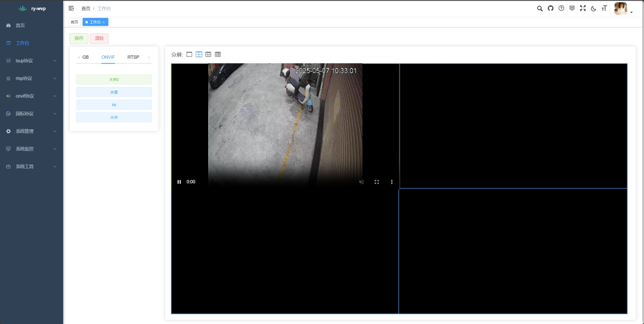The width and height of the screenshot is (644, 324).
Task: Toggle fullscreen with the top bar icon
Action: (x=583, y=8)
